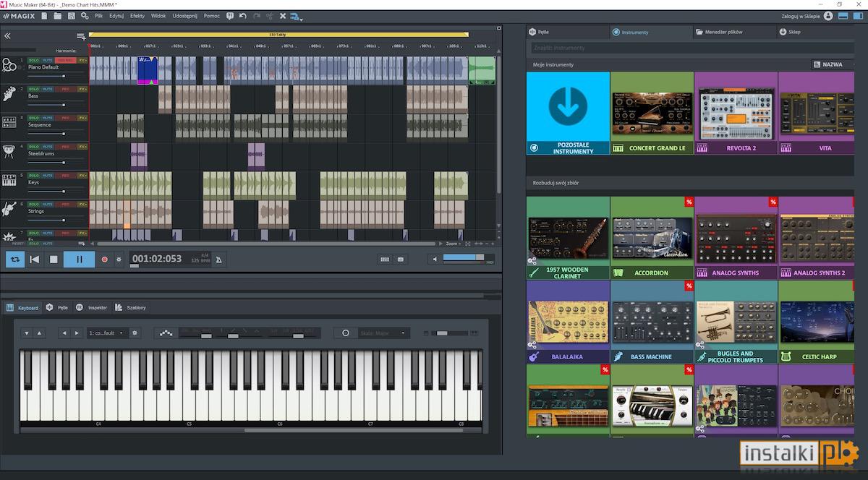Select the Piano Default track instrument icon
The image size is (868, 480).
(x=9, y=66)
